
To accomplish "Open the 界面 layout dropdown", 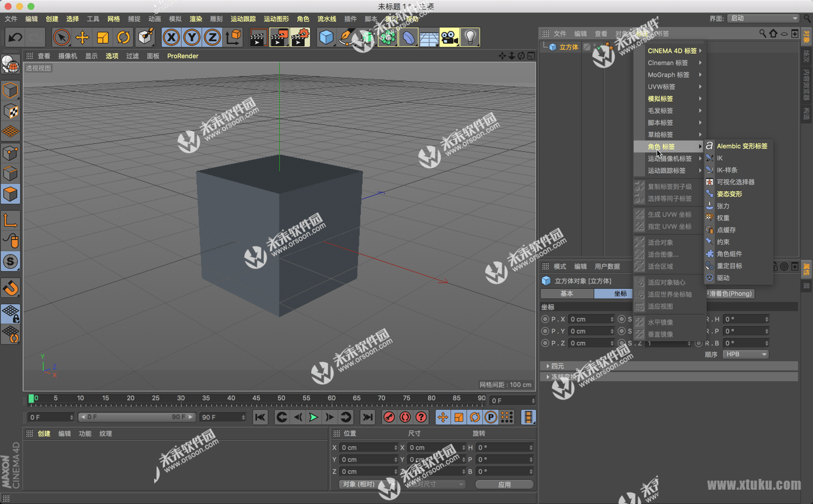I will coord(763,18).
